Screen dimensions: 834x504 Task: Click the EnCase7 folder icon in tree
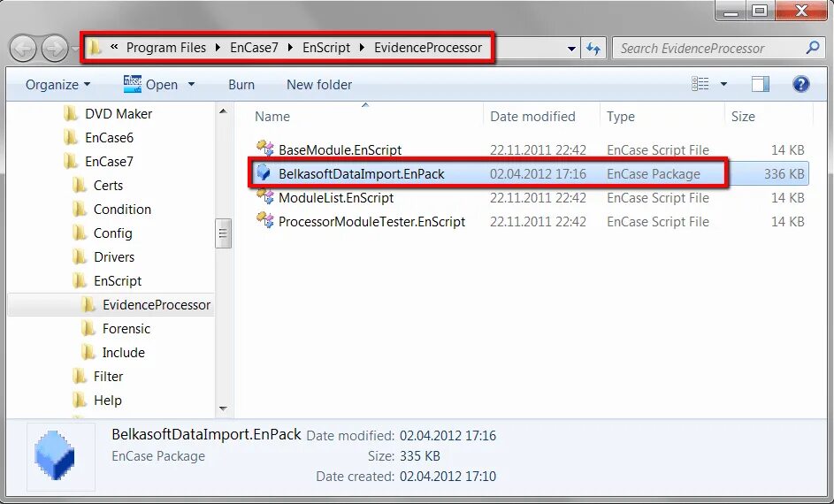pyautogui.click(x=70, y=162)
